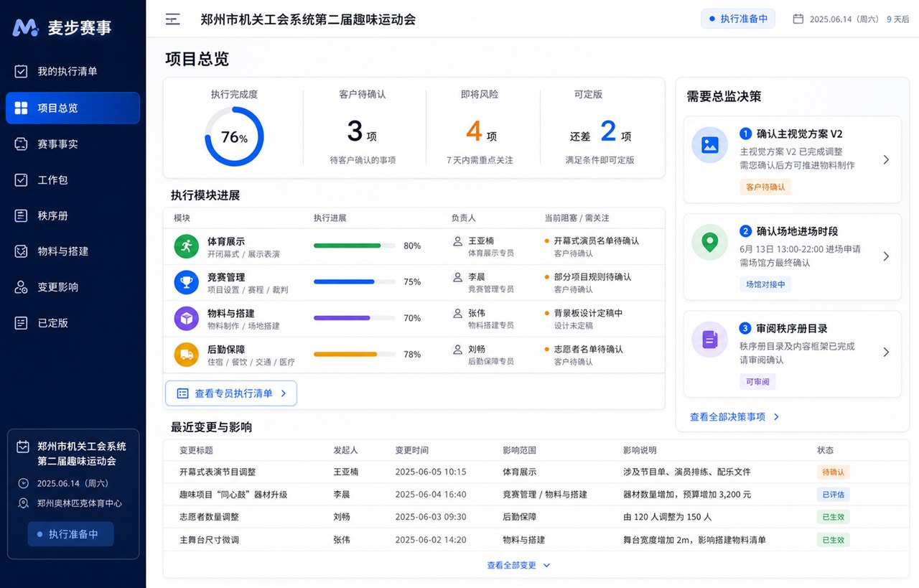Click the arrow on the 查看专员执行清单 button

(x=284, y=393)
